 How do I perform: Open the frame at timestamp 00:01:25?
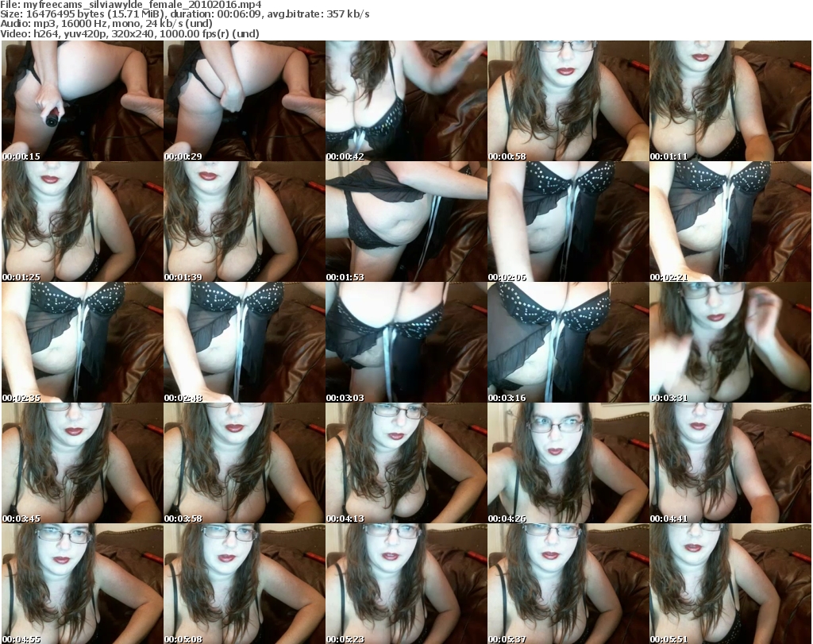pos(83,222)
